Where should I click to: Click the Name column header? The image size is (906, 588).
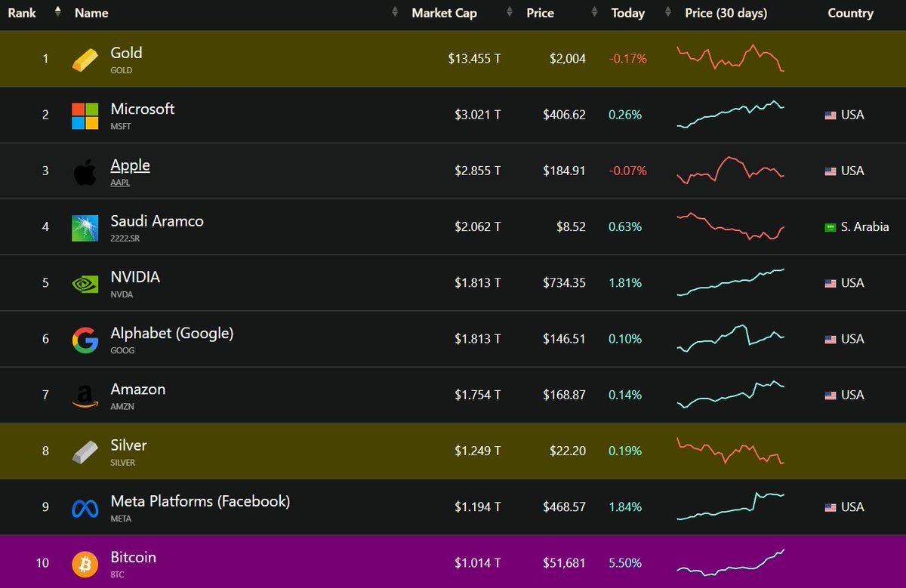tap(91, 13)
